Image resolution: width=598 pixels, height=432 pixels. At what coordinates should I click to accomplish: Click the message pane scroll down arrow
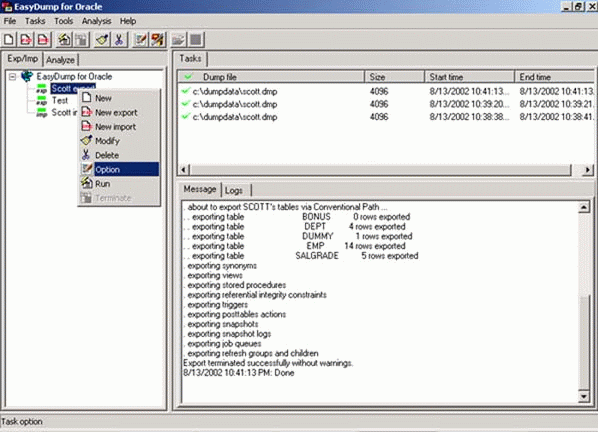pos(584,397)
